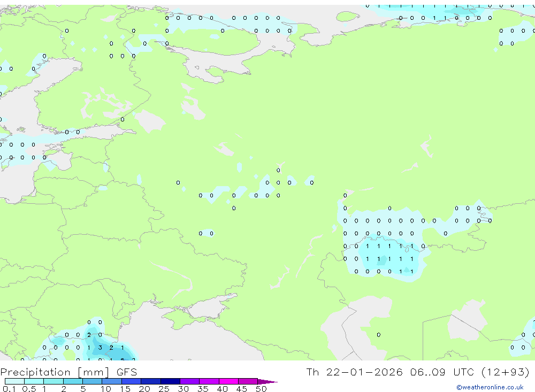
Task: Click the '50' legend scale value
Action: click(261, 389)
